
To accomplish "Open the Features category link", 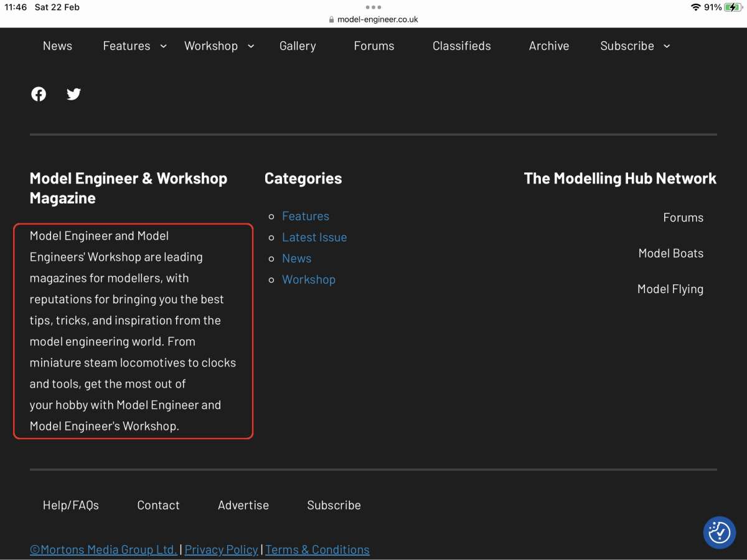I will click(306, 216).
